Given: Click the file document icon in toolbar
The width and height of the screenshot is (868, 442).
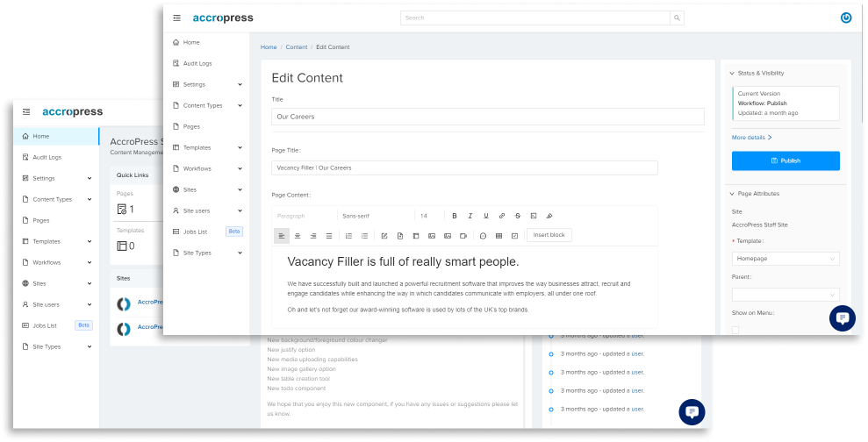Looking at the screenshot, I should tap(400, 236).
